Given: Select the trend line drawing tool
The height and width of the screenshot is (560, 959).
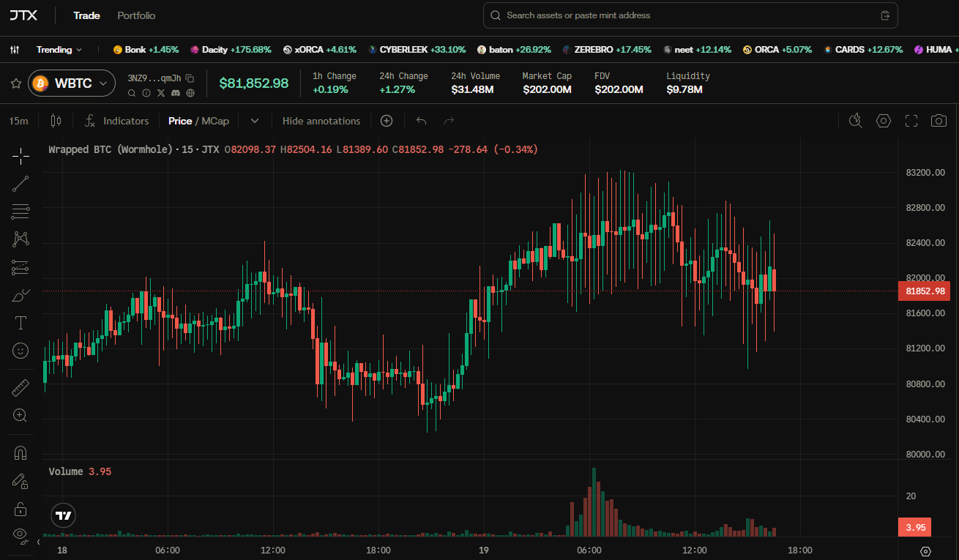Looking at the screenshot, I should click(x=20, y=184).
